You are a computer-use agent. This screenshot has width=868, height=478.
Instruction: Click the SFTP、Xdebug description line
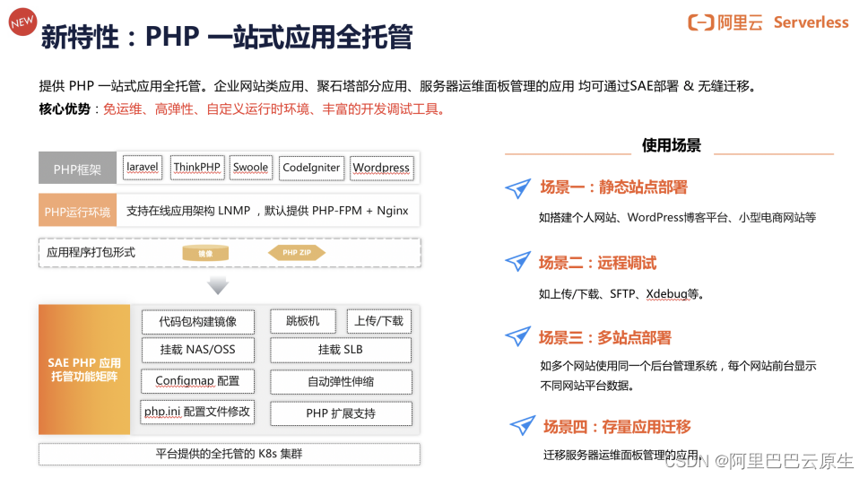tap(621, 294)
